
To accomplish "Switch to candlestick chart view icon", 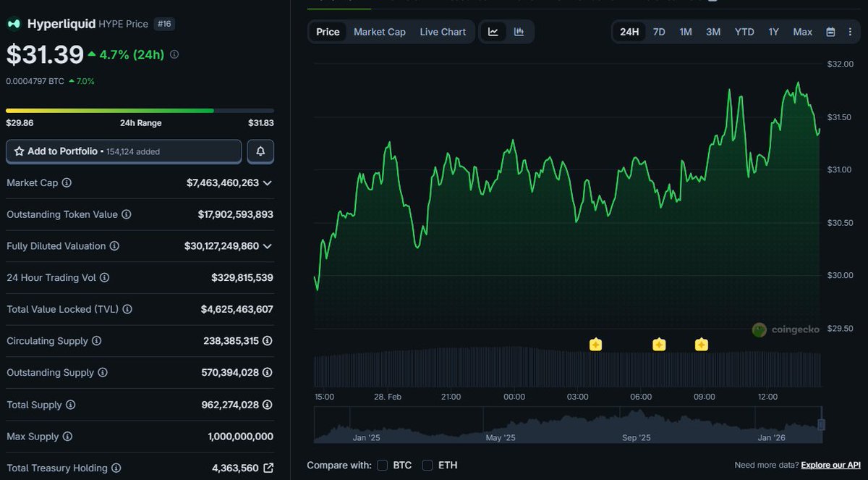I will (519, 32).
